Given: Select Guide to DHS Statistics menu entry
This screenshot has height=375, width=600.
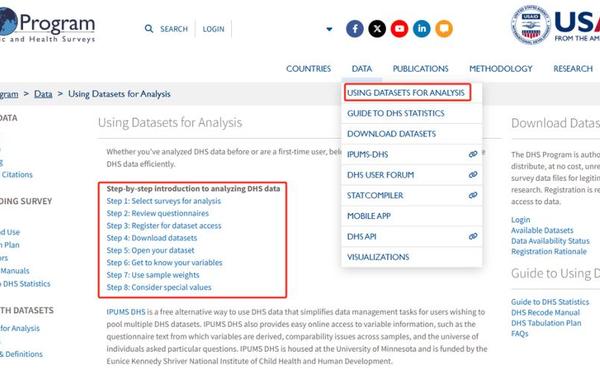Looking at the screenshot, I should 411,113.
